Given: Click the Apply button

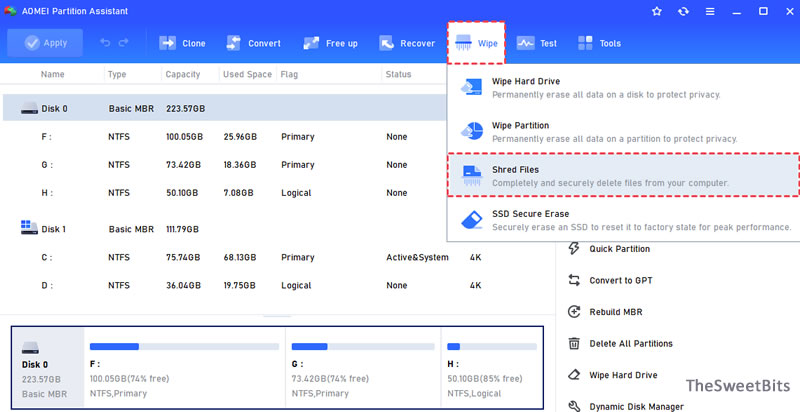Looking at the screenshot, I should pyautogui.click(x=45, y=43).
